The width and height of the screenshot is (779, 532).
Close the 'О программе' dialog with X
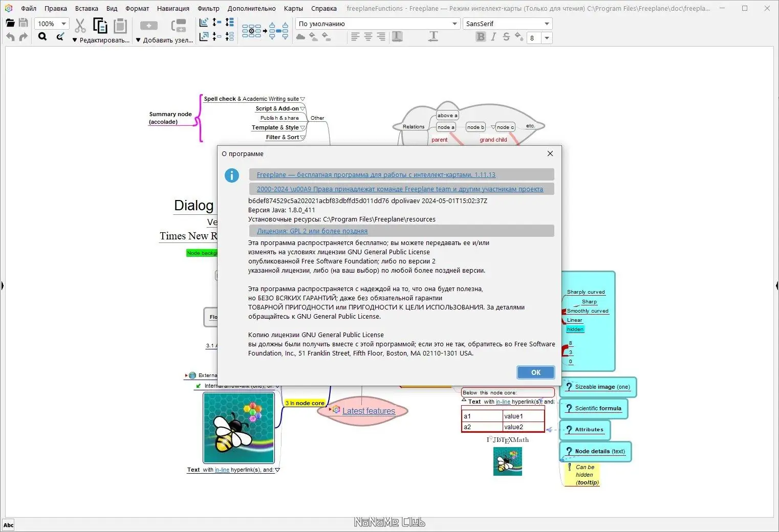pyautogui.click(x=550, y=153)
